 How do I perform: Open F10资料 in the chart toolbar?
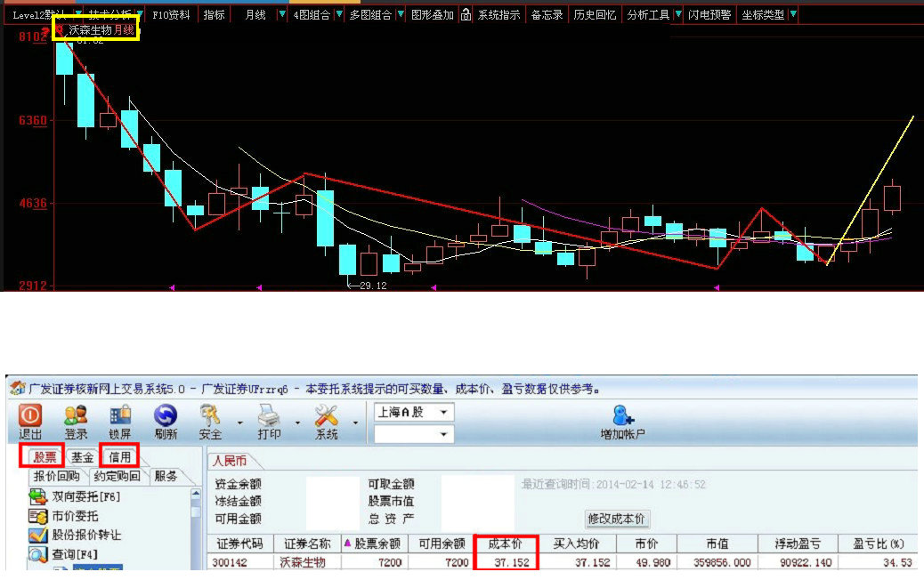(x=172, y=15)
